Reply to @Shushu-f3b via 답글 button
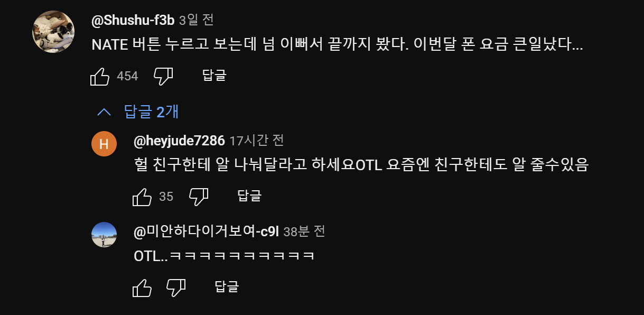644x315 pixels. click(x=214, y=76)
